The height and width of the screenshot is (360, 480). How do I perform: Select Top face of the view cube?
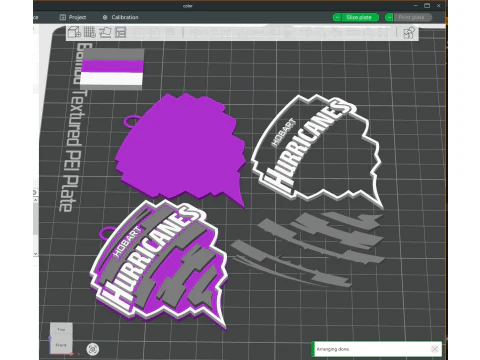click(61, 329)
